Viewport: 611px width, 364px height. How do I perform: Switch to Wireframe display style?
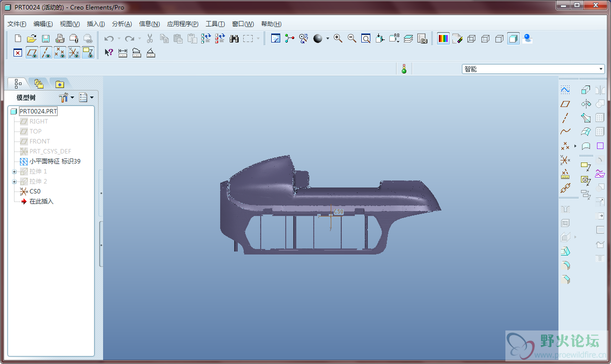pyautogui.click(x=471, y=38)
